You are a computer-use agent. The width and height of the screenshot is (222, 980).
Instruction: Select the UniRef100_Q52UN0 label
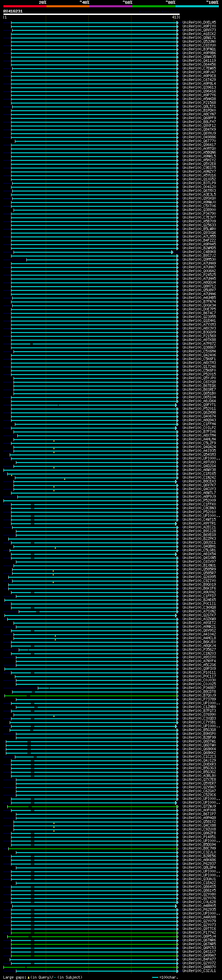coord(199,41)
